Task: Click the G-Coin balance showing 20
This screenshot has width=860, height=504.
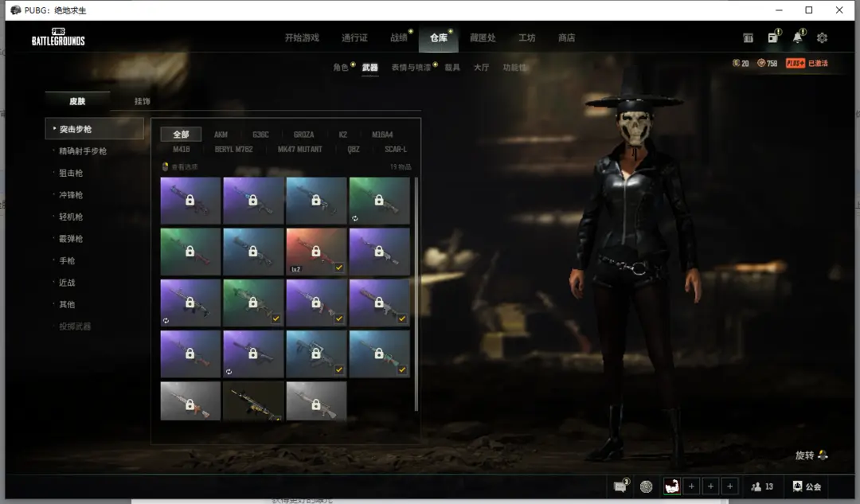Action: pos(741,63)
